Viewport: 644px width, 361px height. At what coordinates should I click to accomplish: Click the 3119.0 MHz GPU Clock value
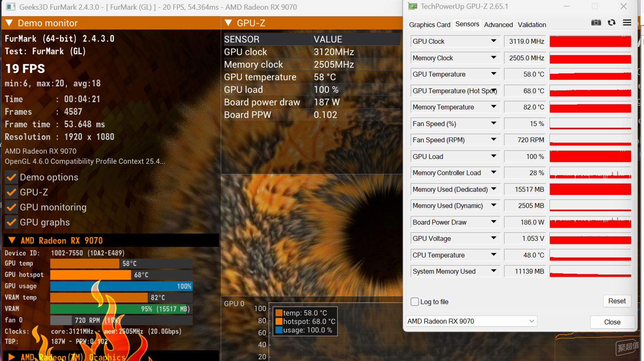(x=525, y=41)
